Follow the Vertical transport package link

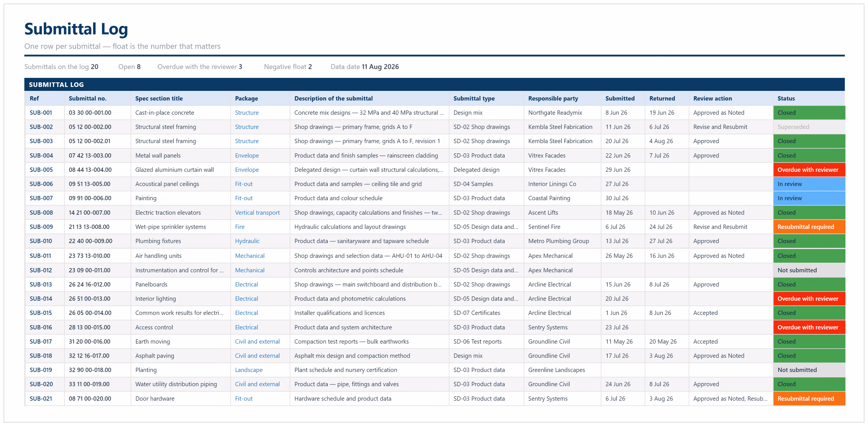[257, 213]
